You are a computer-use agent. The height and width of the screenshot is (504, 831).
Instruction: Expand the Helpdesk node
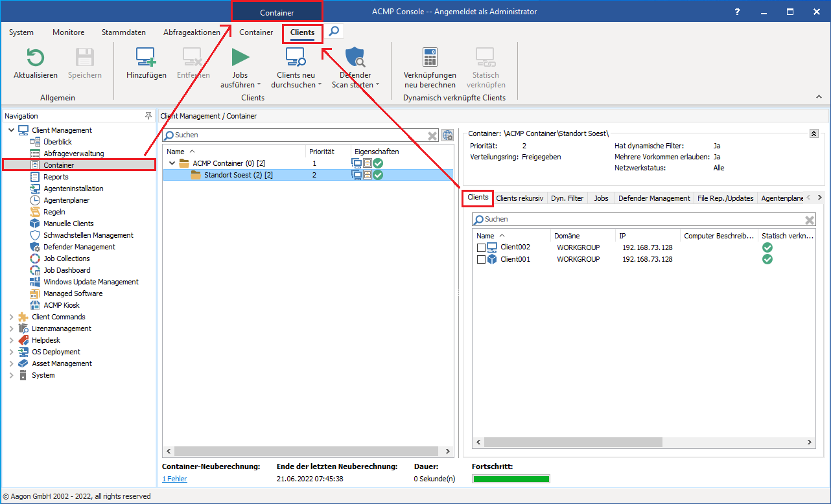[x=11, y=340]
